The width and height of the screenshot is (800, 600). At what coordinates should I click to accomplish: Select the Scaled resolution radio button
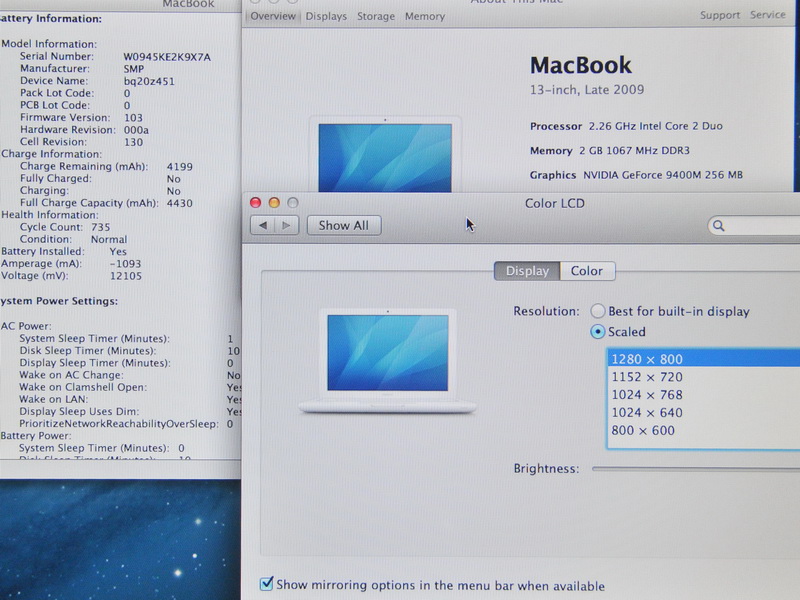597,332
